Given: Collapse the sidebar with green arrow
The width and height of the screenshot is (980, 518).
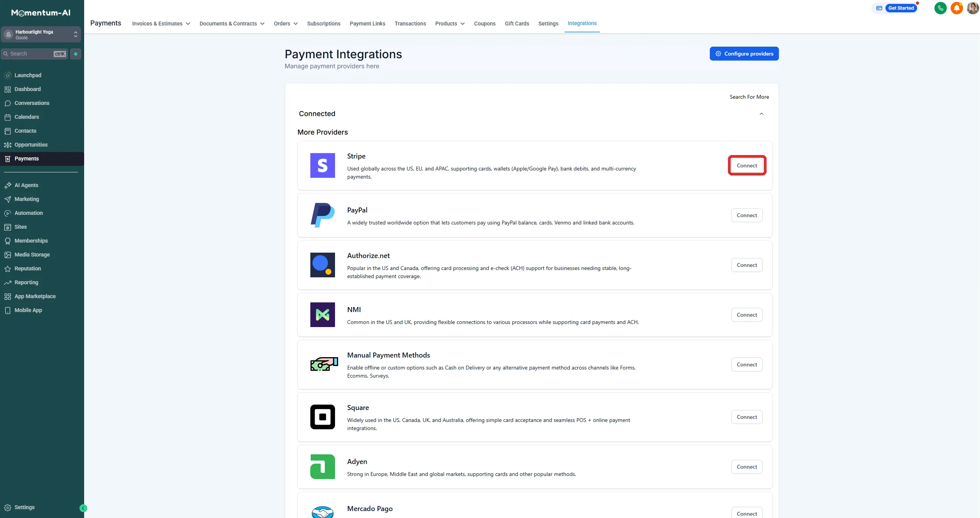Looking at the screenshot, I should [83, 508].
